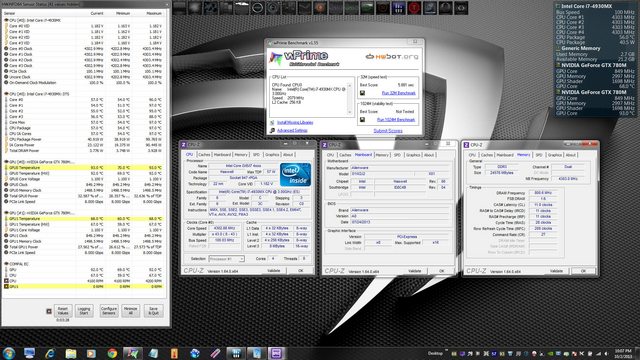Click Validate in the left CPU-Z window
The height and width of the screenshot is (360, 640).
[273, 271]
